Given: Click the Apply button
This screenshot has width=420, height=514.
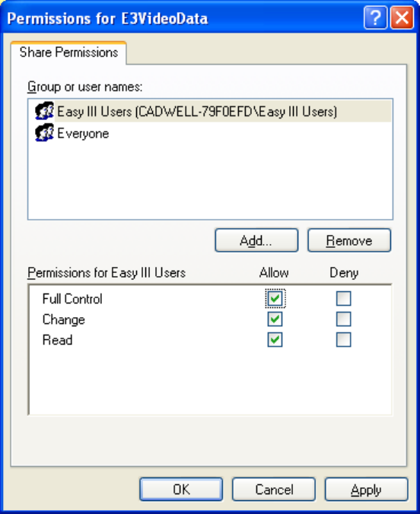Looking at the screenshot, I should tap(367, 490).
